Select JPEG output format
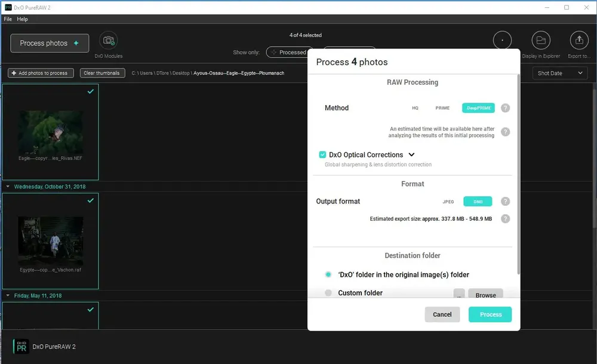Image resolution: width=597 pixels, height=364 pixels. [x=448, y=202]
